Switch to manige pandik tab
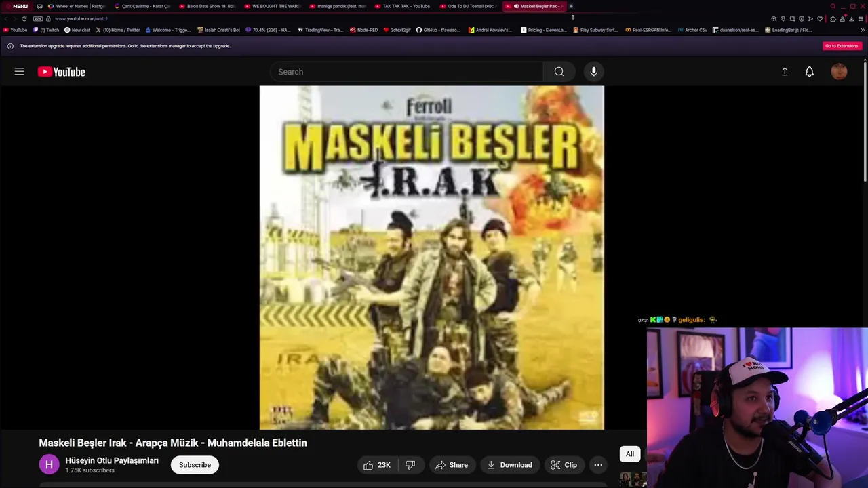 [x=338, y=6]
